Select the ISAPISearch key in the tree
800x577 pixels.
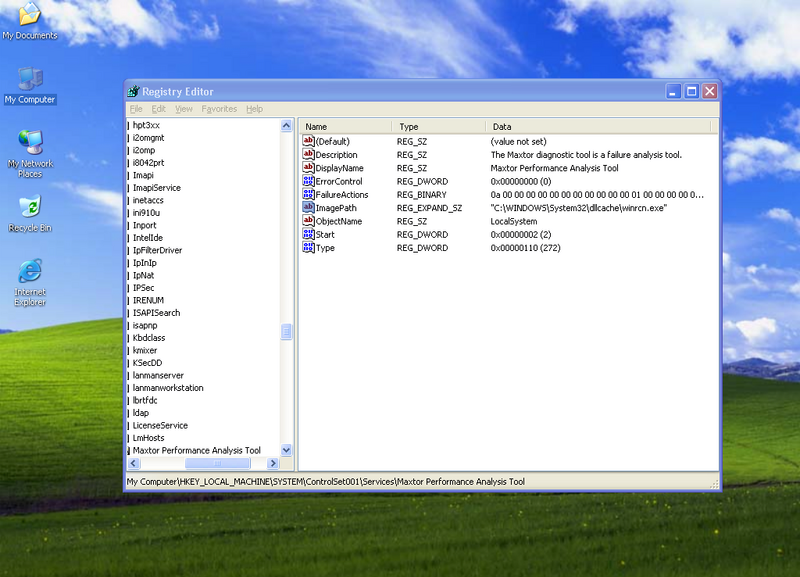click(156, 313)
